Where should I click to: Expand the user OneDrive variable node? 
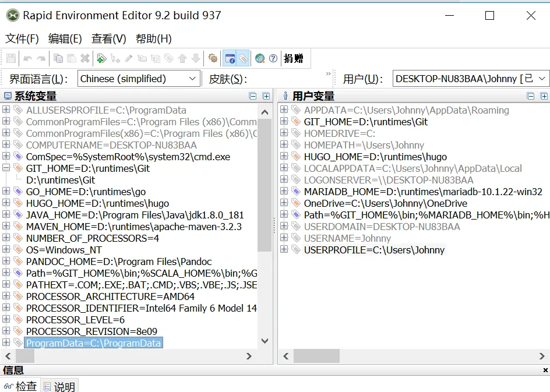(x=284, y=203)
